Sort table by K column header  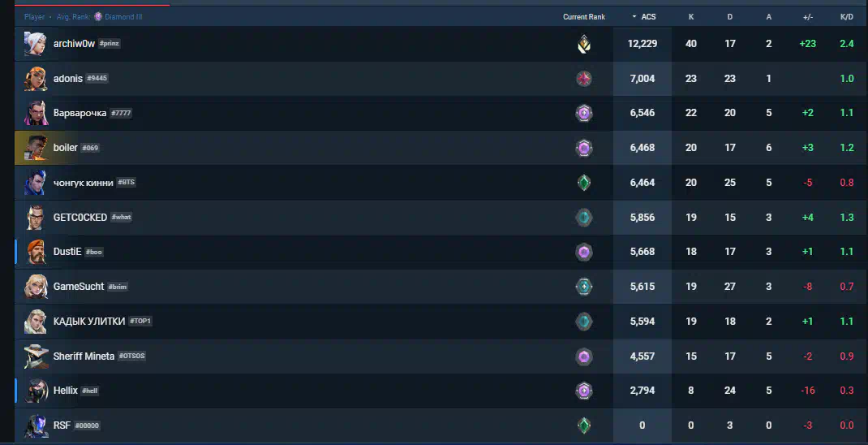(x=691, y=16)
